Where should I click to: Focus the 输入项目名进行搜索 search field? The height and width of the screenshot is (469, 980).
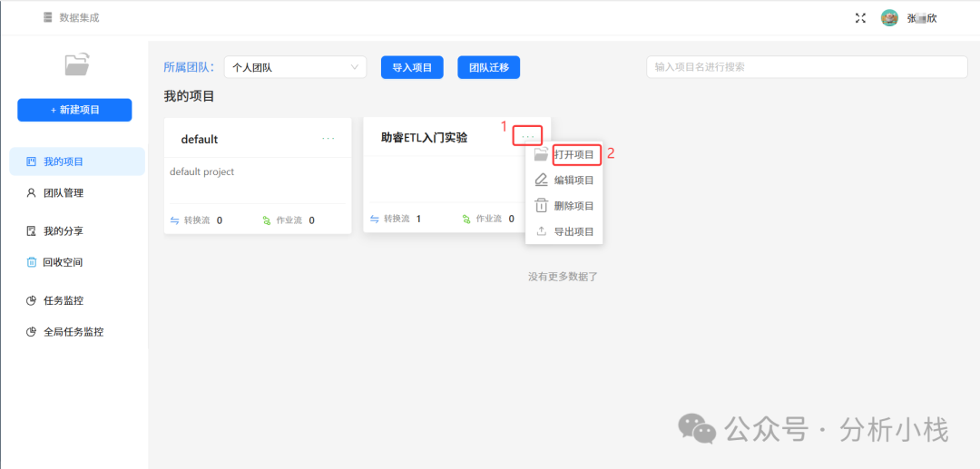click(807, 67)
